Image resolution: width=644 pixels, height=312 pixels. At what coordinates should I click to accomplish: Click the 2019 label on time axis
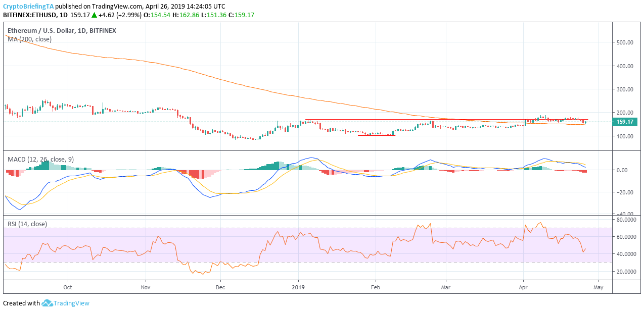tap(298, 287)
